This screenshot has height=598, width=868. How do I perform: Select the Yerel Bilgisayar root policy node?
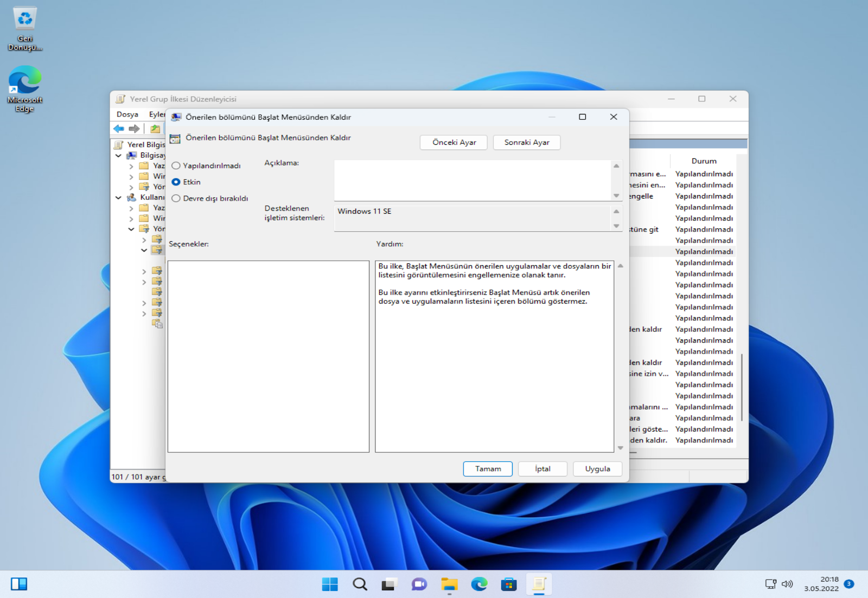pyautogui.click(x=140, y=145)
